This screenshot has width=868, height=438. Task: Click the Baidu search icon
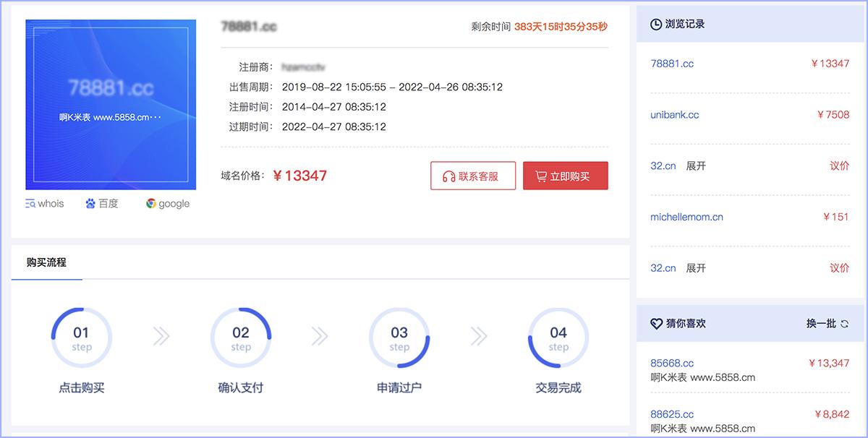coord(89,203)
